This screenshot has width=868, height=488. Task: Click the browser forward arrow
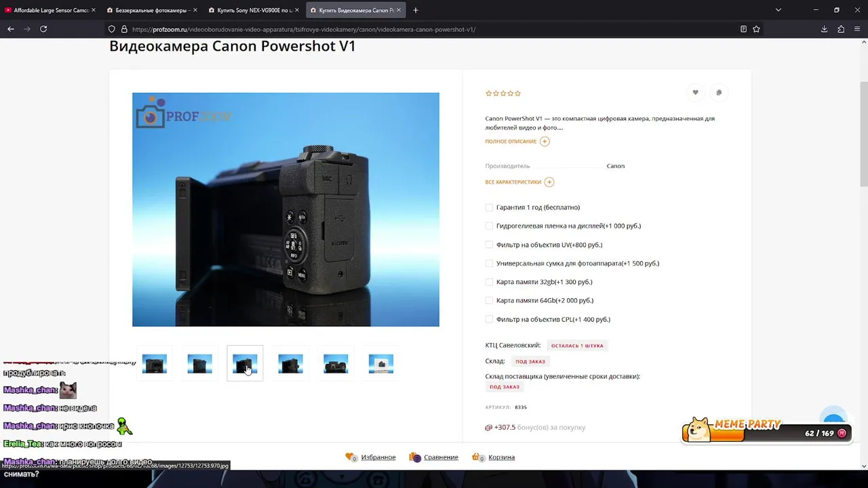pyautogui.click(x=27, y=29)
